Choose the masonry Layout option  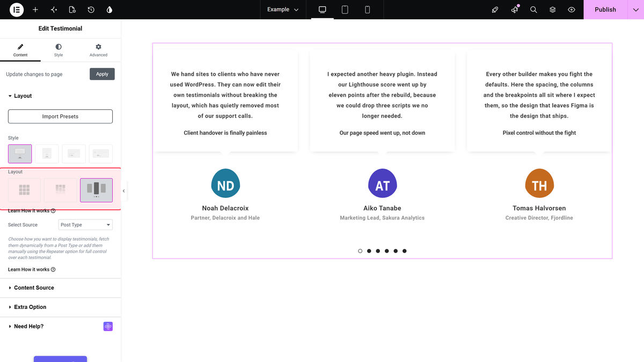(60, 190)
